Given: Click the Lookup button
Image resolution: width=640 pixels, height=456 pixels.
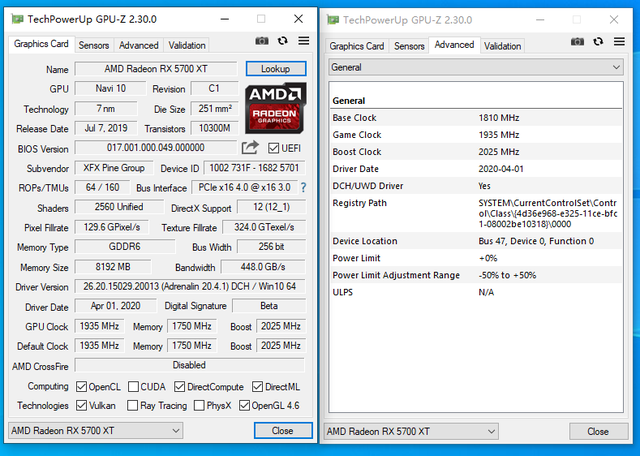Looking at the screenshot, I should point(276,69).
